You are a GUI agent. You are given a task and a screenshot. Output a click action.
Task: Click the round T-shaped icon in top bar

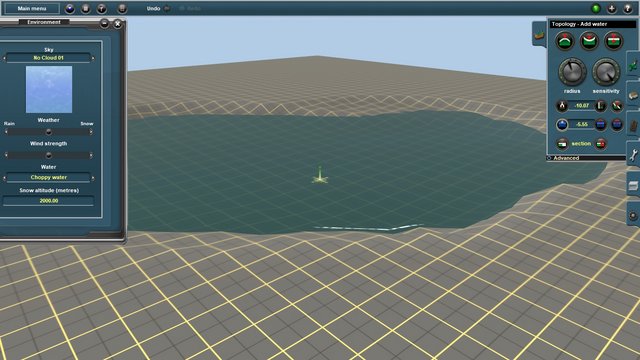click(102, 8)
